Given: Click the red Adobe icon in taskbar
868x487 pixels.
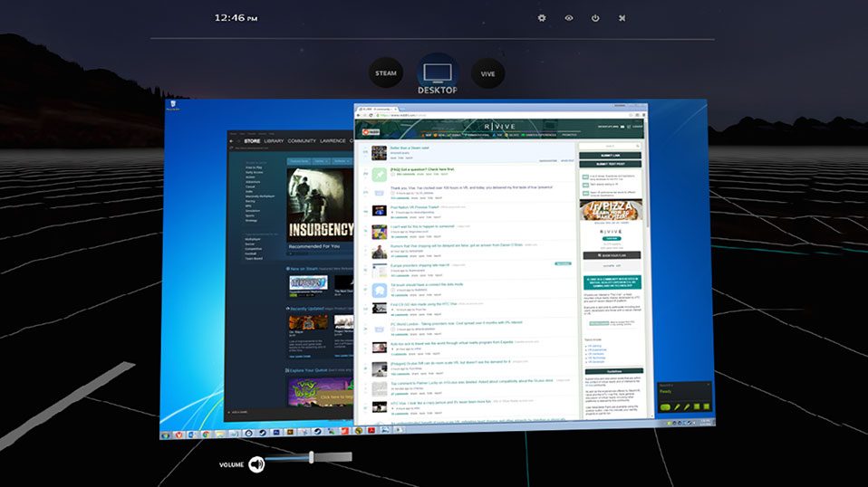Looking at the screenshot, I should [x=371, y=431].
